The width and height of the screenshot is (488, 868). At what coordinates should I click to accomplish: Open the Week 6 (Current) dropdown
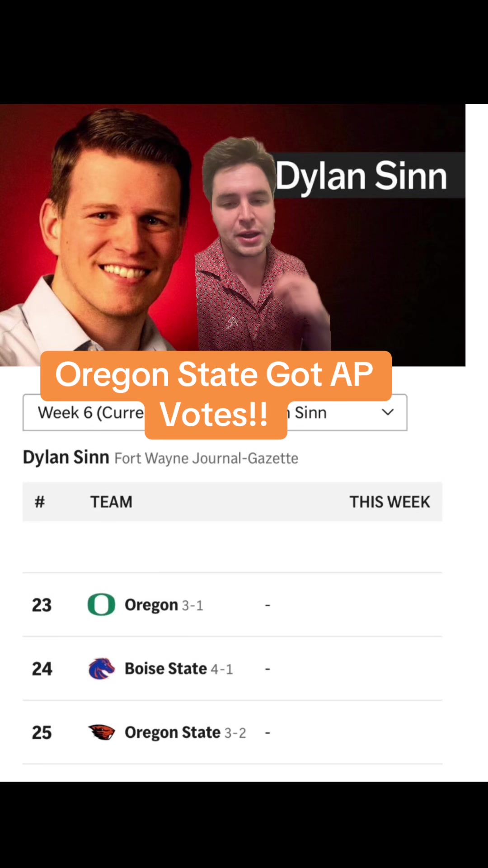point(90,412)
